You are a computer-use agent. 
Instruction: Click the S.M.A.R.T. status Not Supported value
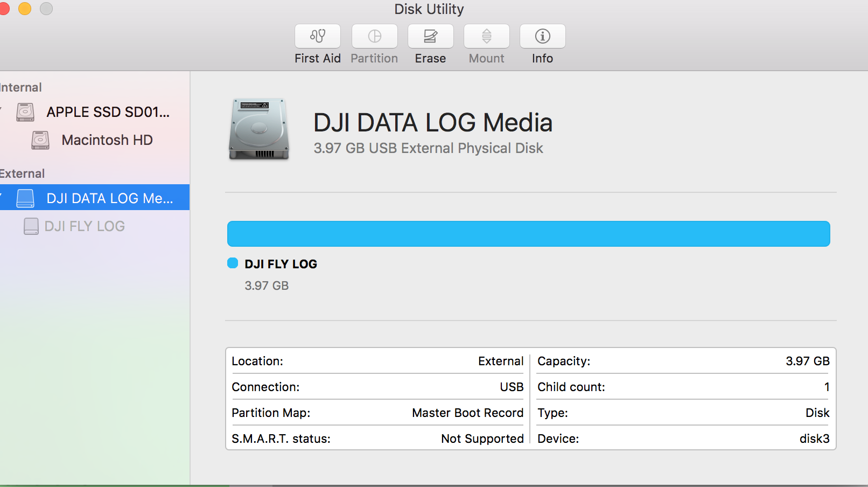482,439
